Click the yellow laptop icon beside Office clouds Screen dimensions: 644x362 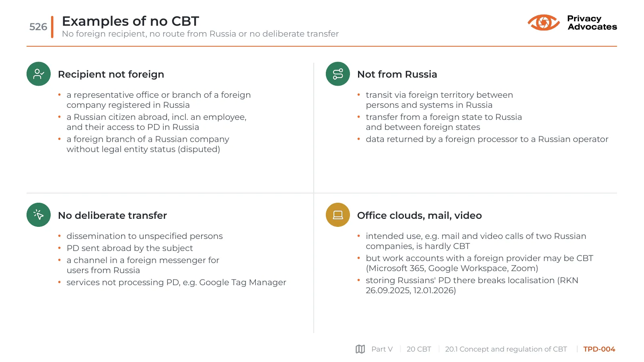tap(338, 215)
